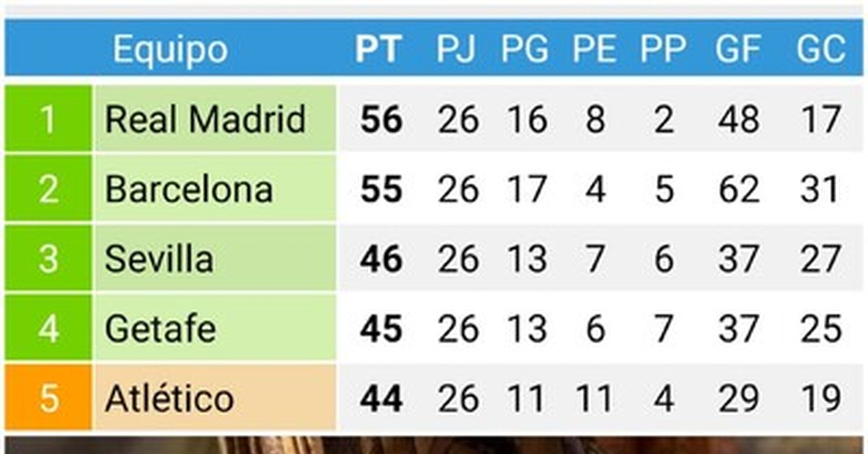Open the photo below the table

434,446
